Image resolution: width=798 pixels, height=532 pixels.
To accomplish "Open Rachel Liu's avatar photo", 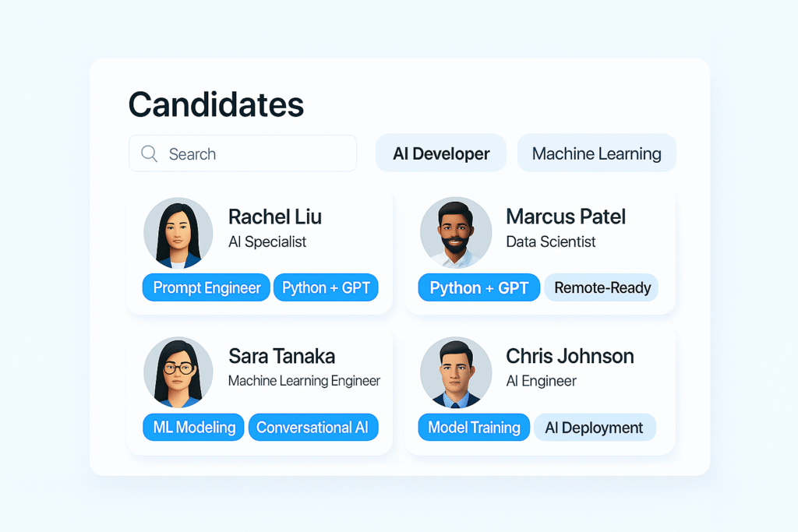I will pyautogui.click(x=178, y=233).
